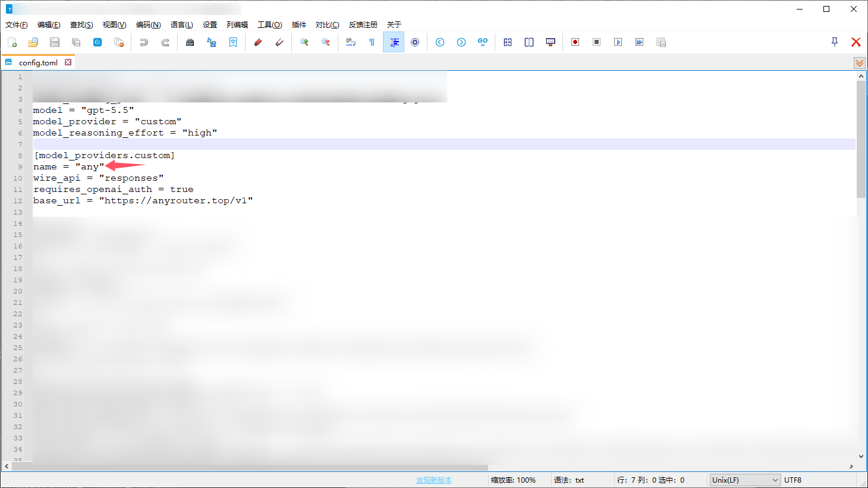This screenshot has height=488, width=868.
Task: Toggle the always-on-top pin icon
Action: 835,42
